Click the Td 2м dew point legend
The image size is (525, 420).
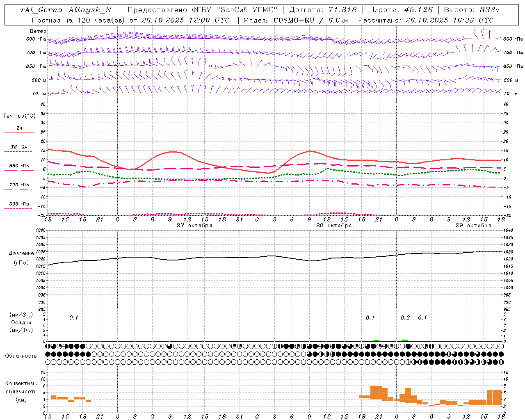(x=19, y=147)
